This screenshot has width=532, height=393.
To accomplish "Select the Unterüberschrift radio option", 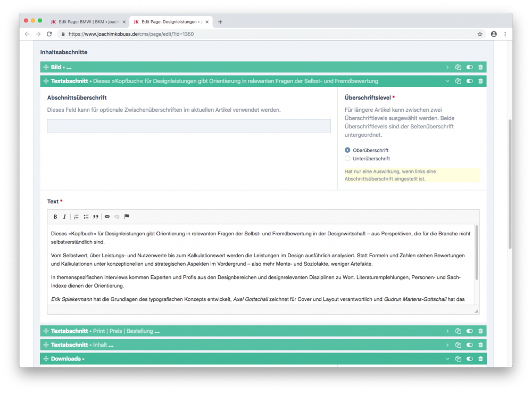I will (x=348, y=159).
